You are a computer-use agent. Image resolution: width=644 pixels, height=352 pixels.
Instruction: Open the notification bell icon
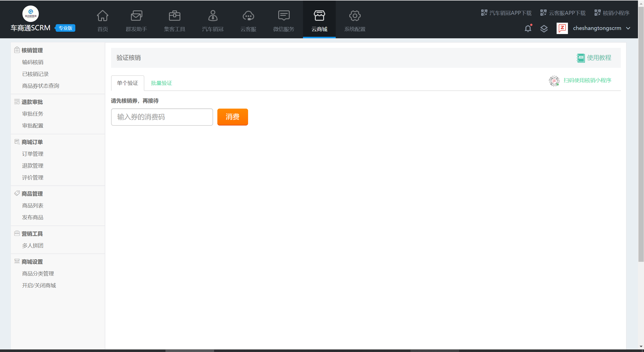[x=528, y=28]
